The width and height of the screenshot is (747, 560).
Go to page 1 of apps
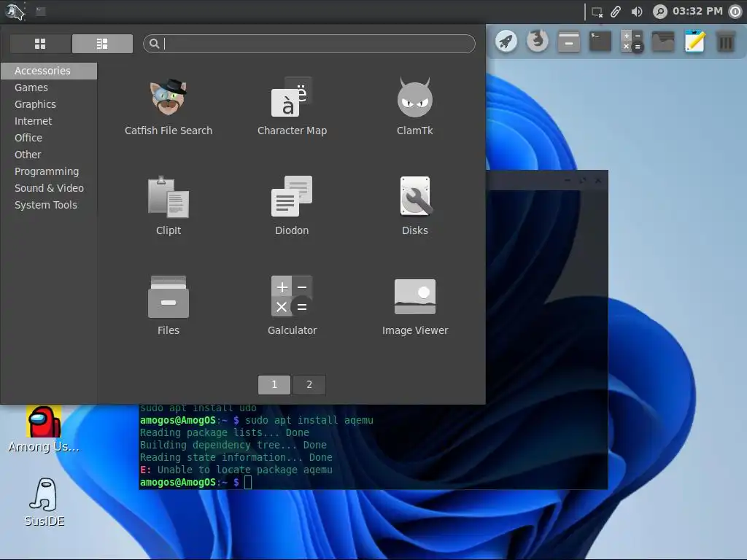274,385
